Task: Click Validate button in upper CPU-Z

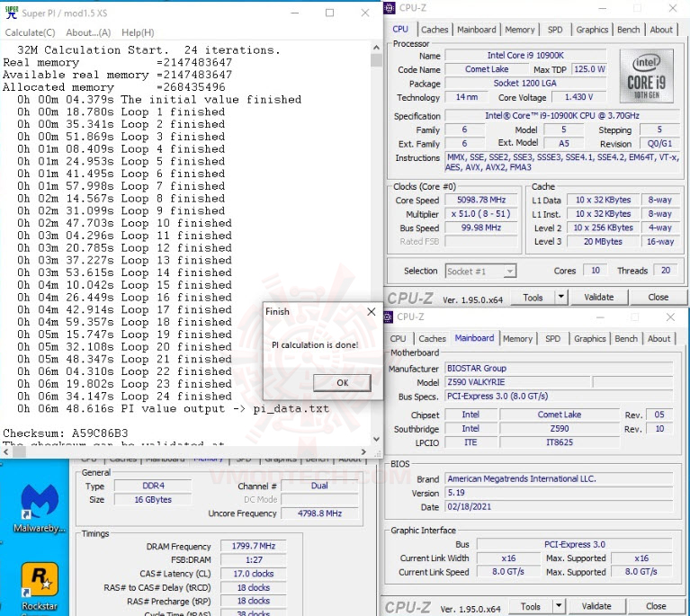Action: pyautogui.click(x=598, y=298)
